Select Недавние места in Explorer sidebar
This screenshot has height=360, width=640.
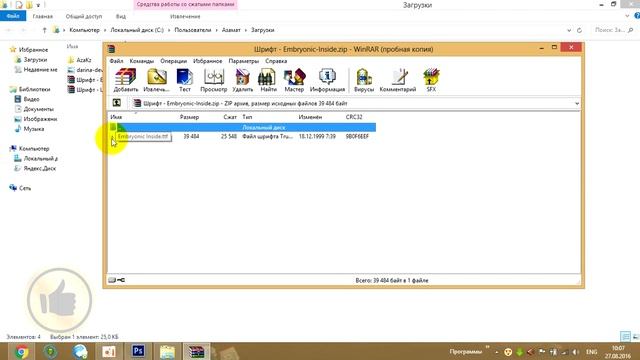click(x=36, y=69)
